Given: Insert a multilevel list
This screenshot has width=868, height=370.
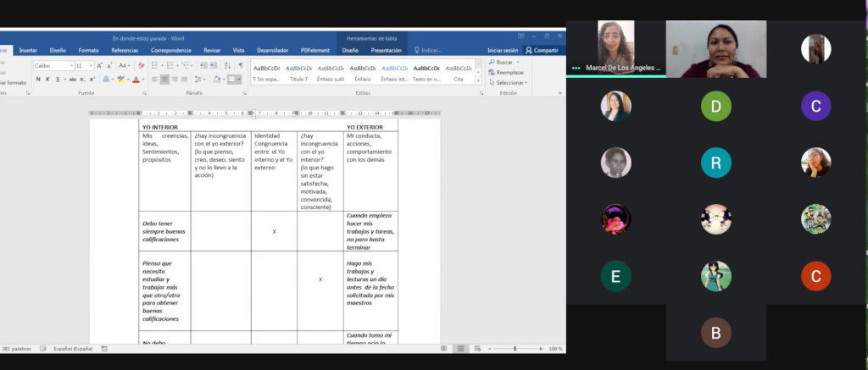Looking at the screenshot, I should [x=186, y=65].
